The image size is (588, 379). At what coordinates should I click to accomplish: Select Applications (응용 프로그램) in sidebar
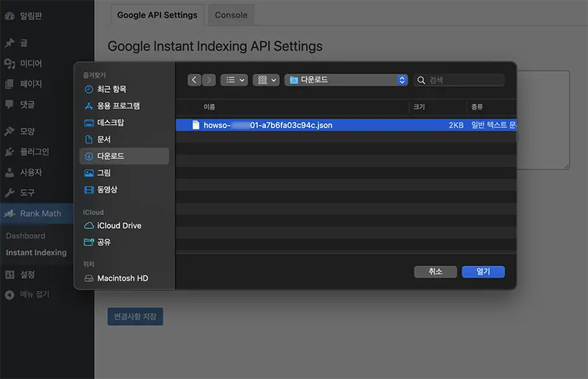pyautogui.click(x=112, y=106)
